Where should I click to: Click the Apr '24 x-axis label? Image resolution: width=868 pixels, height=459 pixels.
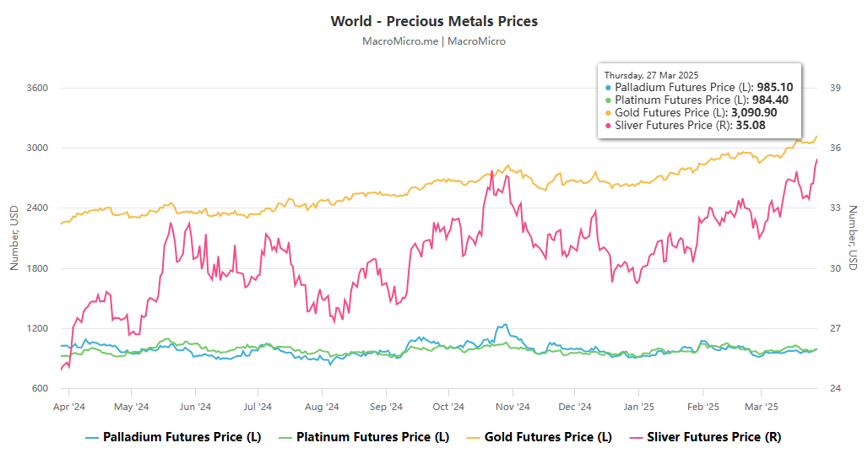point(68,407)
